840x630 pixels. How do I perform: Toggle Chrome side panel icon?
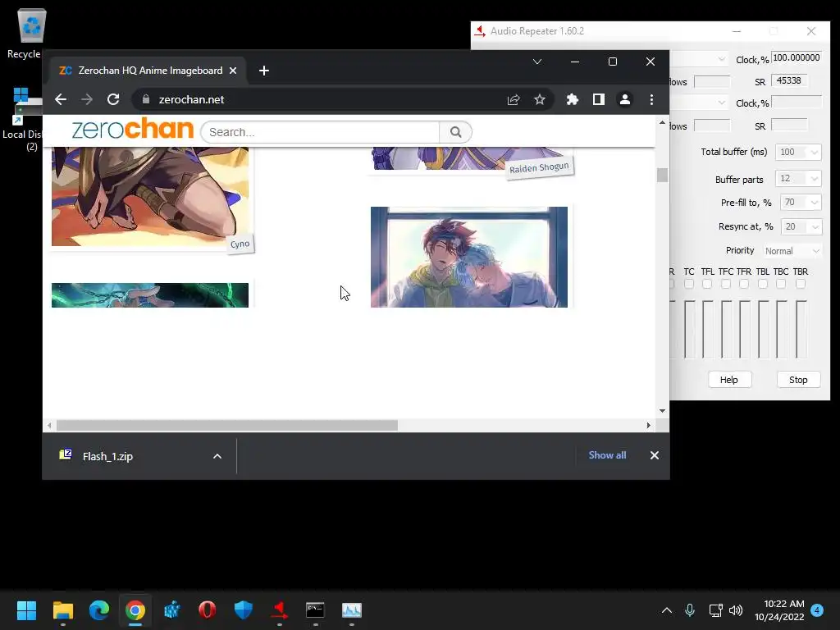tap(598, 99)
